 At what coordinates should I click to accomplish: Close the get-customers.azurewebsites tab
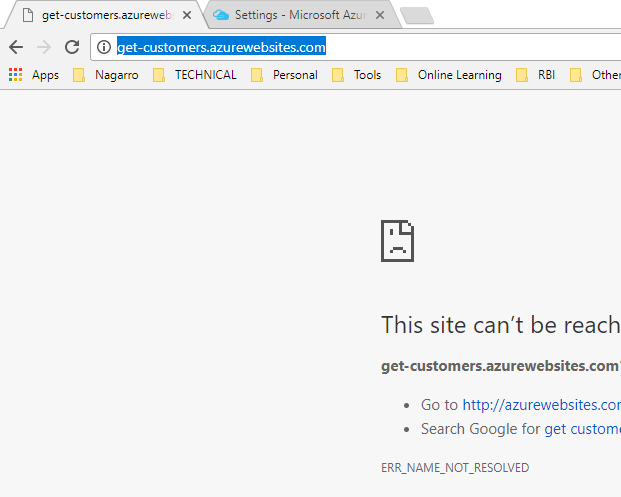coord(187,15)
